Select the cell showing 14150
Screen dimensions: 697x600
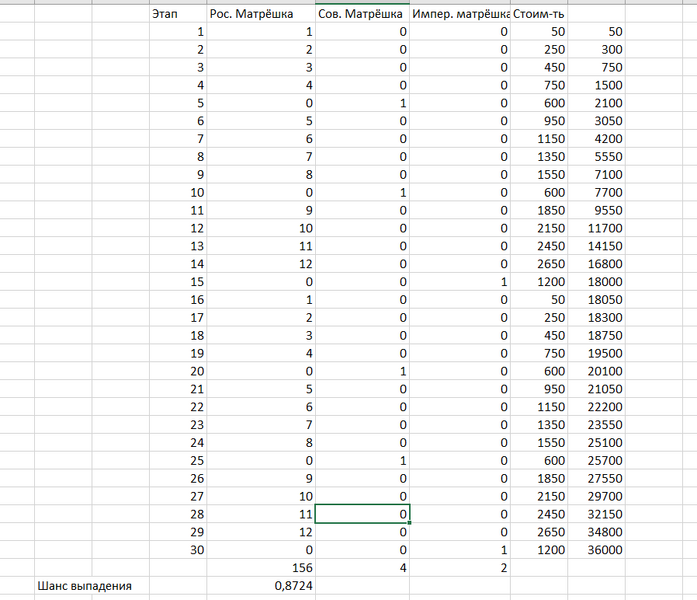596,246
